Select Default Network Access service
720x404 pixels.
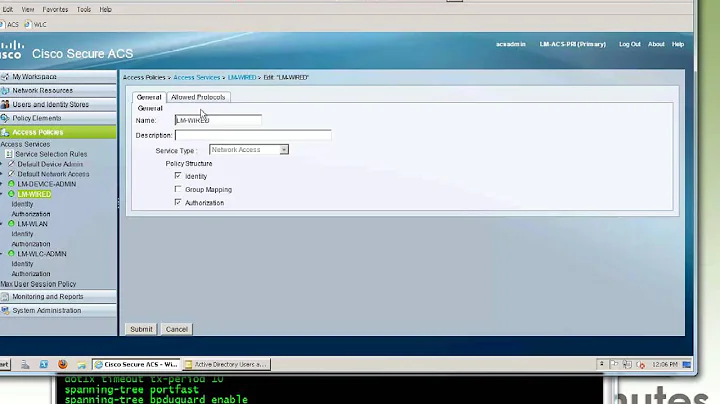(x=53, y=174)
